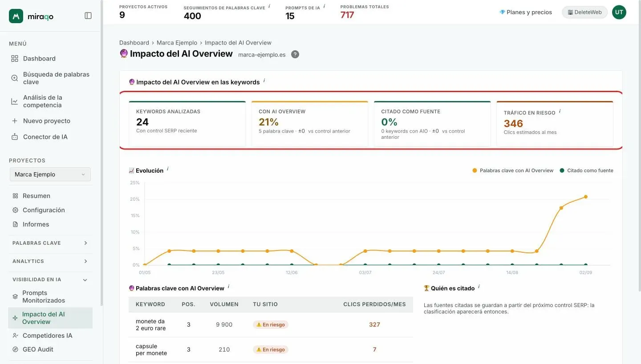Click the info icon next to Seguimientos de palabras clave
Image resolution: width=641 pixels, height=364 pixels.
tap(269, 6)
